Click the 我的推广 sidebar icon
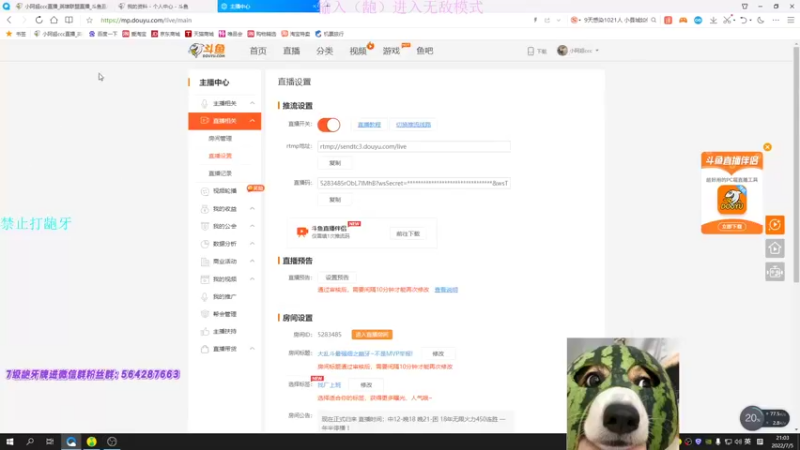Image resolution: width=800 pixels, height=450 pixels. point(205,296)
